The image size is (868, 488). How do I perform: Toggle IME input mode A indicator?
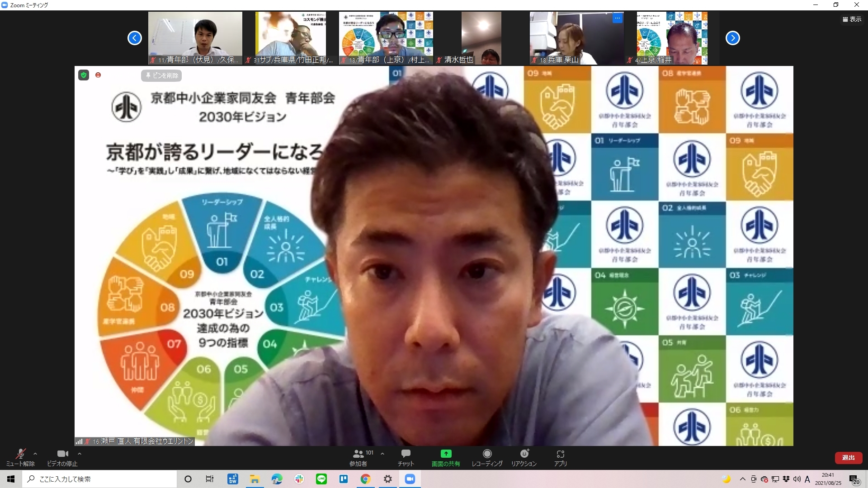pyautogui.click(x=807, y=479)
